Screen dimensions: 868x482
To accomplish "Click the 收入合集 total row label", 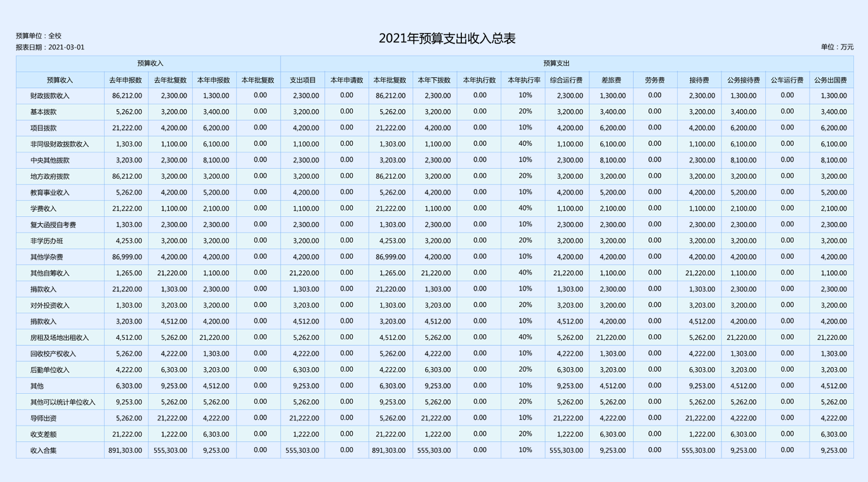I will [x=44, y=451].
